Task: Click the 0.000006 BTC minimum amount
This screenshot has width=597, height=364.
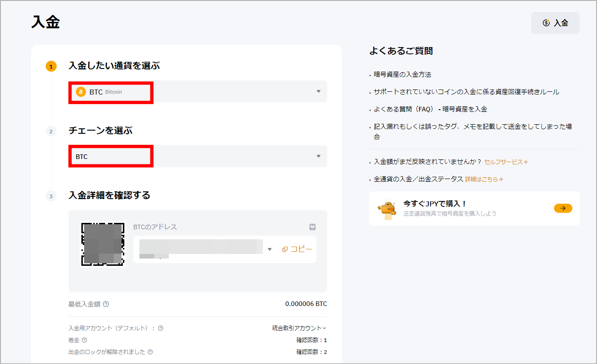Action: 306,304
